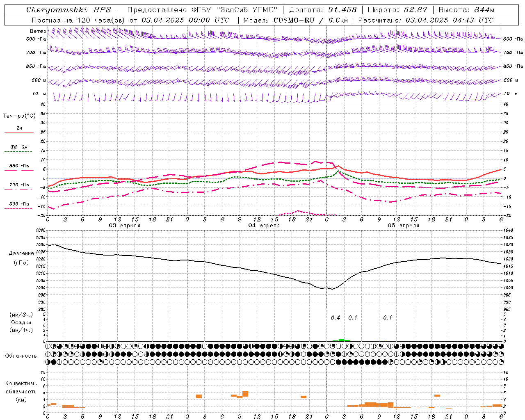Click the green precipitation bar
Viewport: 525px width, 420px height.
tap(341, 340)
